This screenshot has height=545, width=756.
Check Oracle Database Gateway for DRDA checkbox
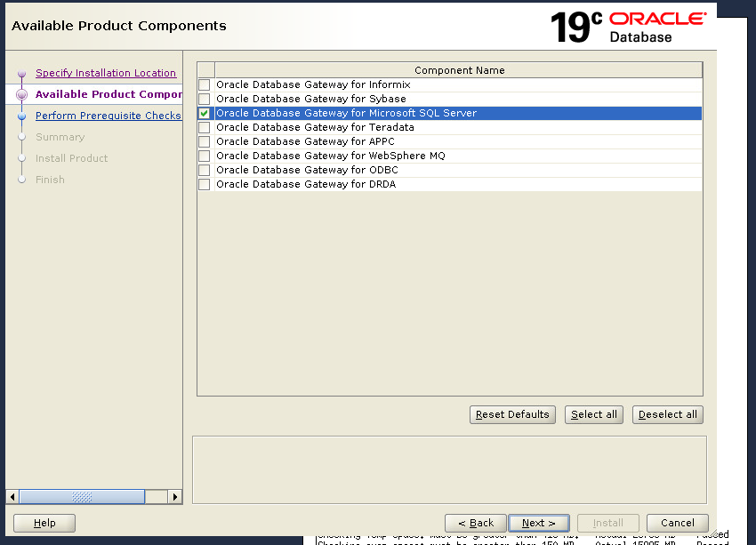[x=205, y=184]
